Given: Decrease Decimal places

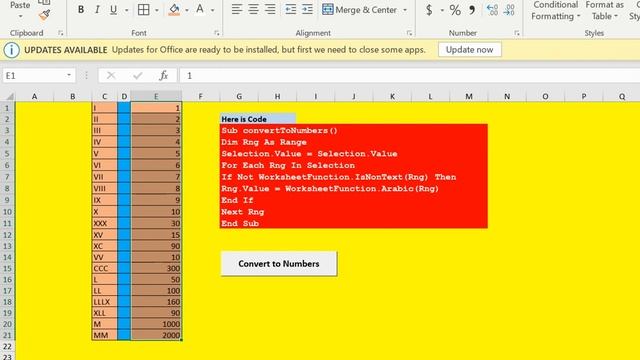Looking at the screenshot, I should point(509,10).
